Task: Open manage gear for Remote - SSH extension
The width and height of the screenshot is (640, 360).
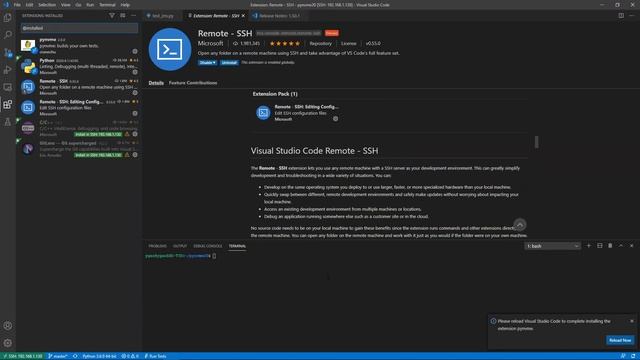Action: [135, 93]
